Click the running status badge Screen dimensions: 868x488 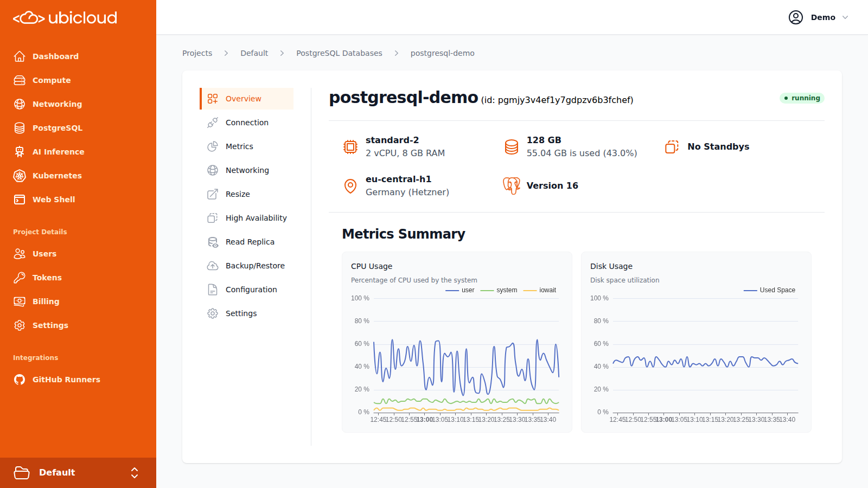pyautogui.click(x=802, y=98)
